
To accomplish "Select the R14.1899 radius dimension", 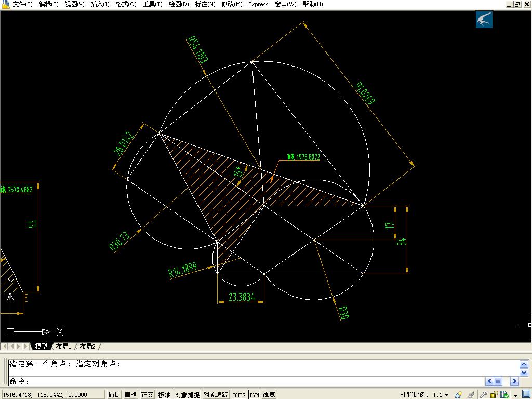I will (183, 270).
